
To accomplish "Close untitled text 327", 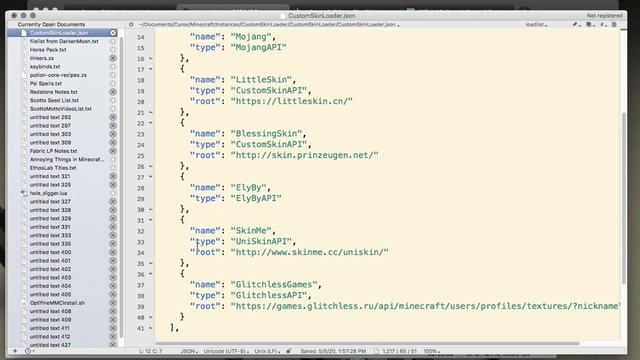I will click(x=113, y=202).
